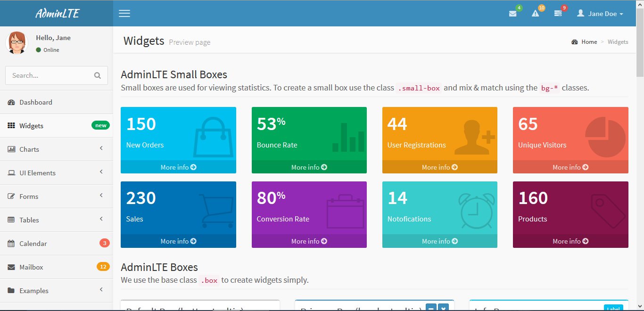Click the '.box' code text
The height and width of the screenshot is (311, 644).
tap(209, 280)
